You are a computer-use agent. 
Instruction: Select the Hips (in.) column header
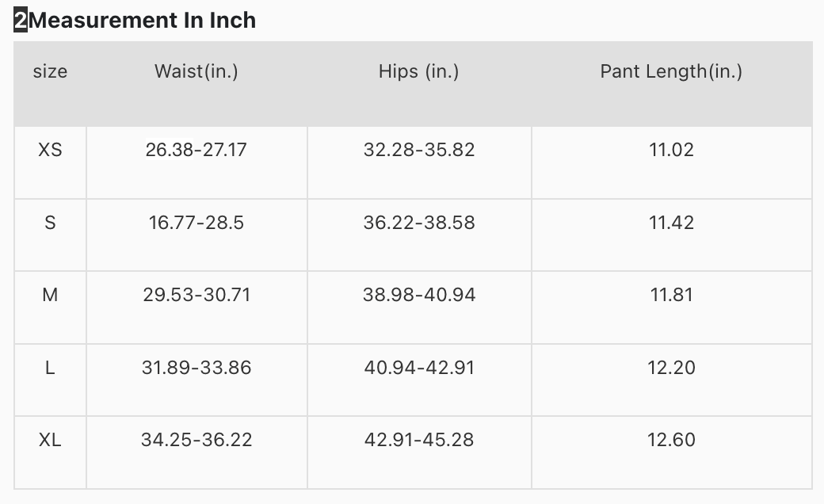point(419,71)
